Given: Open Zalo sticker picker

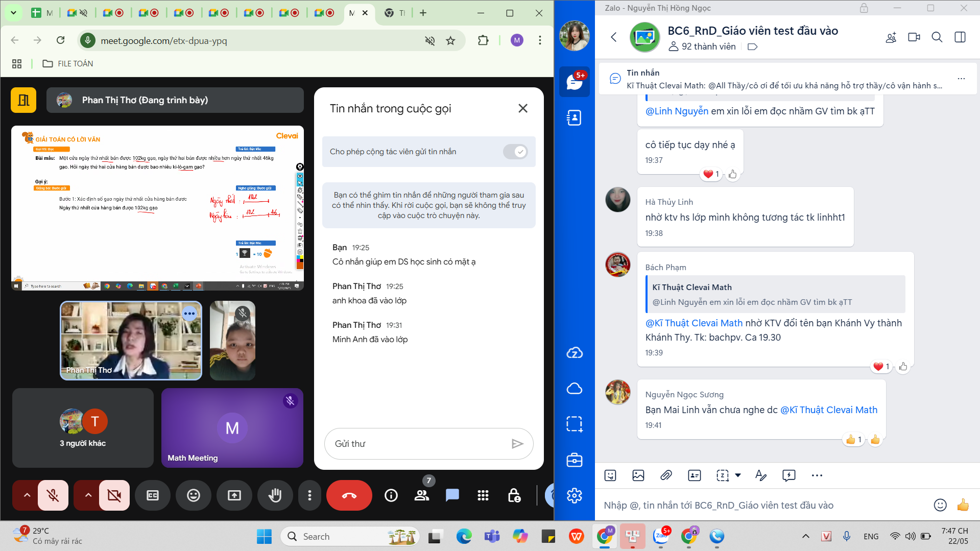Looking at the screenshot, I should pyautogui.click(x=610, y=475).
